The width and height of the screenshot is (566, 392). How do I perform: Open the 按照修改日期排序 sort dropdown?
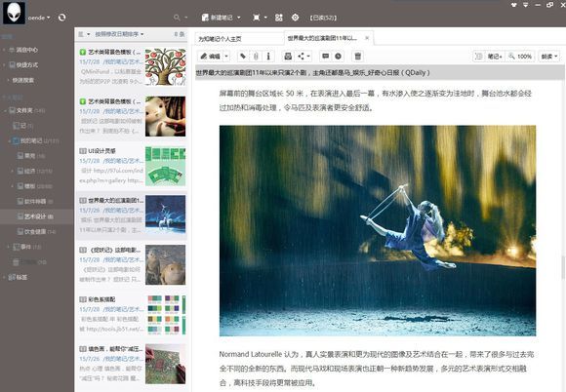click(x=119, y=34)
